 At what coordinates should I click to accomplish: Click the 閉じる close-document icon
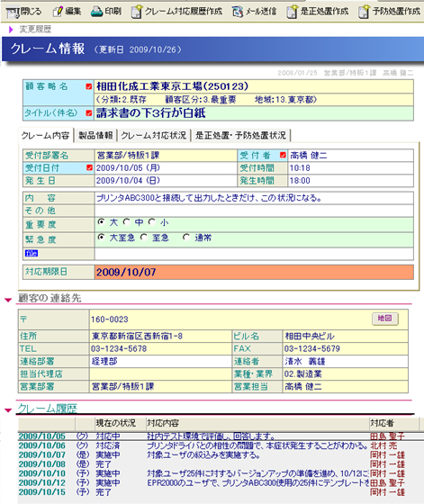[13, 13]
